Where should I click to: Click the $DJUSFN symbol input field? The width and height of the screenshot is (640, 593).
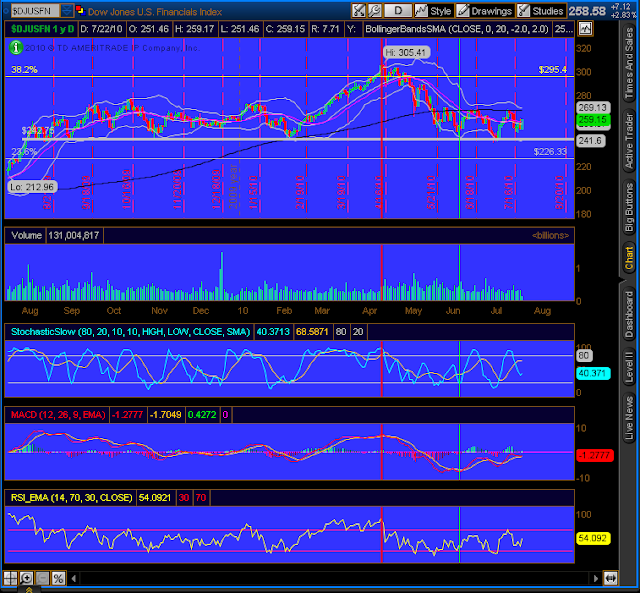coord(35,11)
